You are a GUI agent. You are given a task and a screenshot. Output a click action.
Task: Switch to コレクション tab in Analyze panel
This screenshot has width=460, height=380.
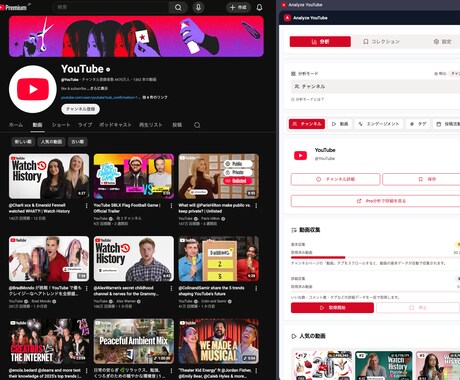tap(381, 42)
